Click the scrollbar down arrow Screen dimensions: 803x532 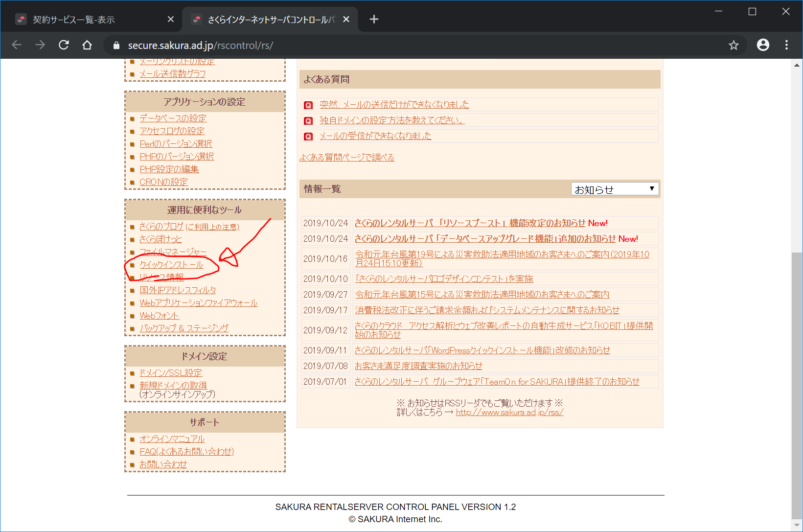pos(797,526)
